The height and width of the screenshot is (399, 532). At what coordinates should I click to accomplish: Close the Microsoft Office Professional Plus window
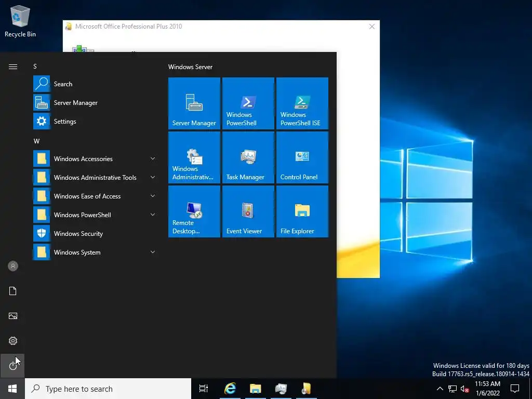coord(372,26)
